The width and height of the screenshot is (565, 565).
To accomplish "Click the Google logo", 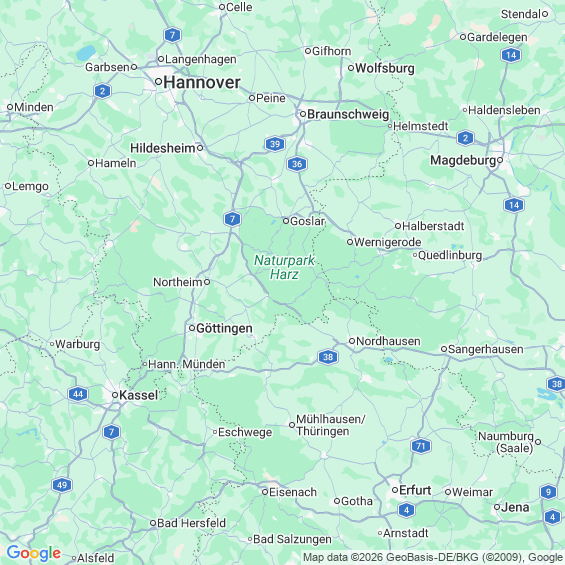I will point(34,553).
